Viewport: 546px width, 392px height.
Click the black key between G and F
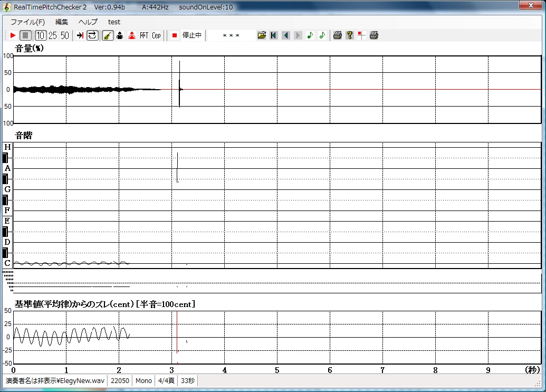[x=5, y=200]
